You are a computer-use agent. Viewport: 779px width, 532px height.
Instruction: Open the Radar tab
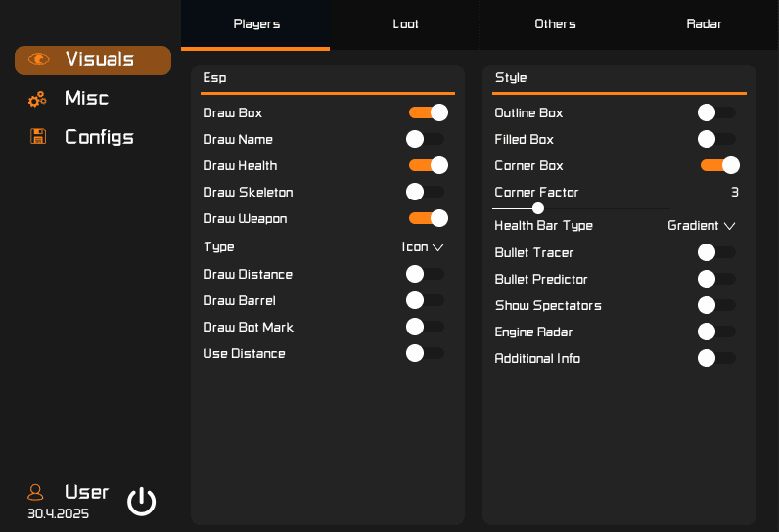click(704, 24)
